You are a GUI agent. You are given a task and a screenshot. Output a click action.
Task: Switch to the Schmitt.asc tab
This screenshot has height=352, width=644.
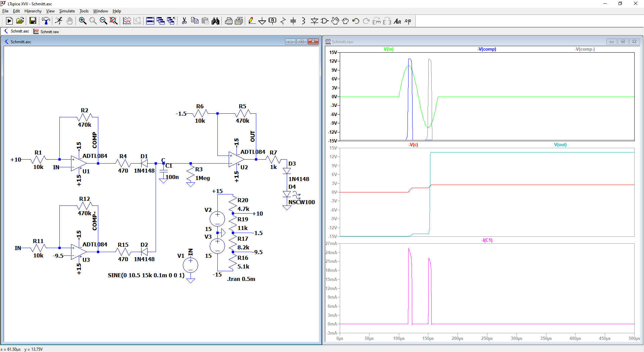click(x=16, y=31)
